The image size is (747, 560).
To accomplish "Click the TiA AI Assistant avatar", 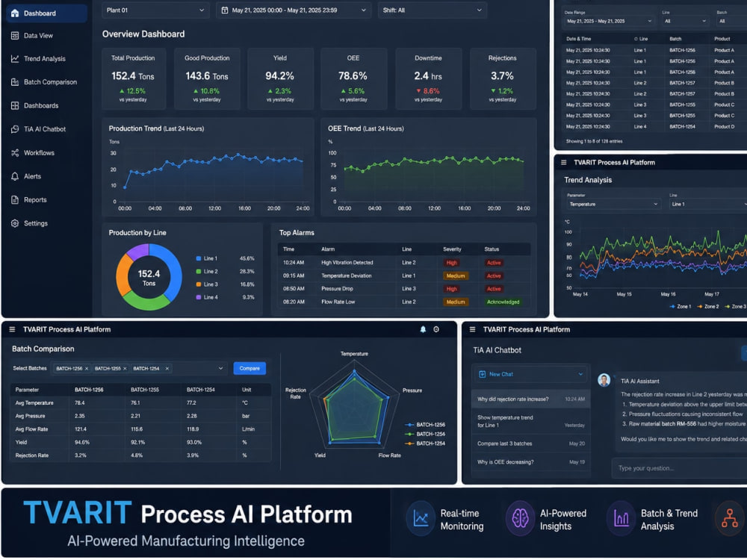I will pyautogui.click(x=604, y=380).
